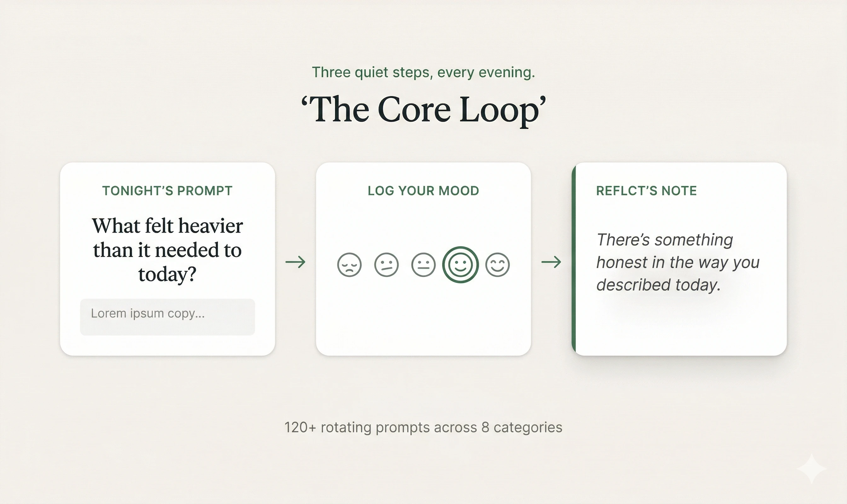Click the 'Tonight's Prompt' heading
This screenshot has height=504, width=847.
pos(167,191)
